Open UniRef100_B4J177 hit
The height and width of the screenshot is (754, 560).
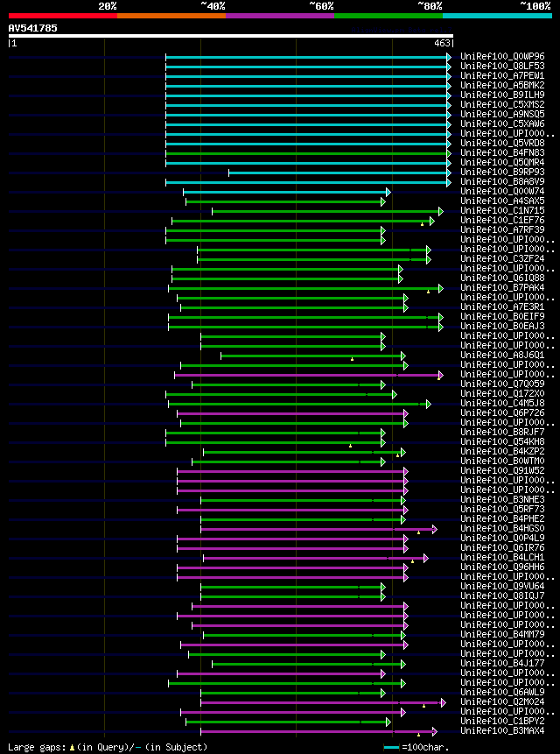tap(502, 663)
